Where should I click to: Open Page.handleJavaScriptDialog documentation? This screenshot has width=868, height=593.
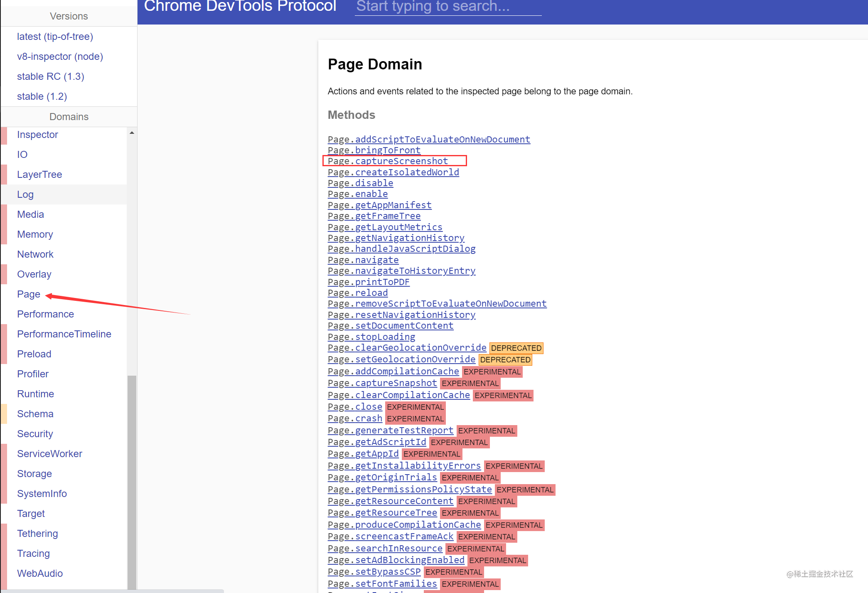401,249
